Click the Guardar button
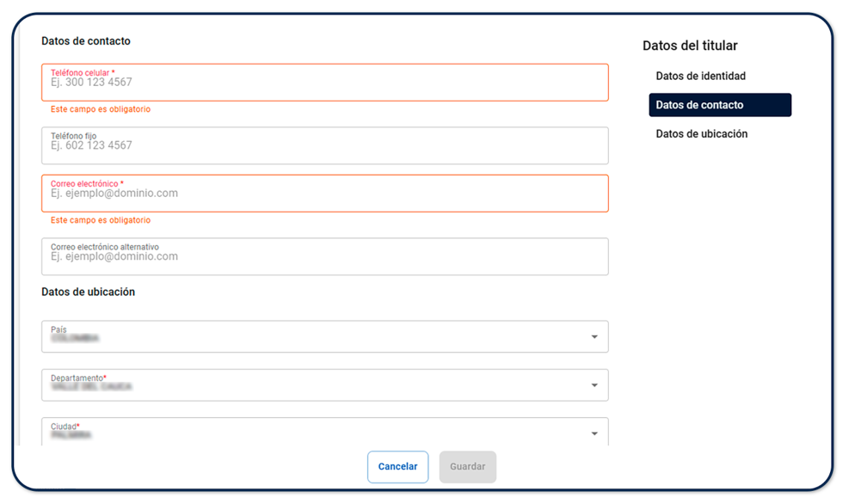 tap(467, 467)
